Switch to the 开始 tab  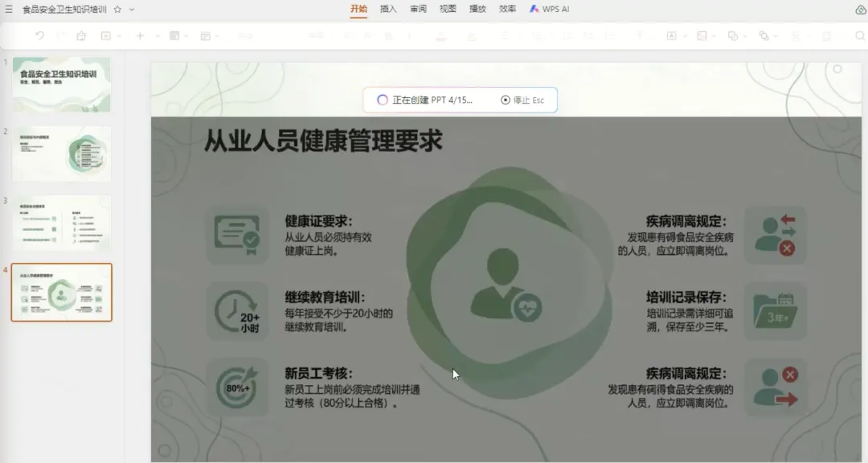358,9
